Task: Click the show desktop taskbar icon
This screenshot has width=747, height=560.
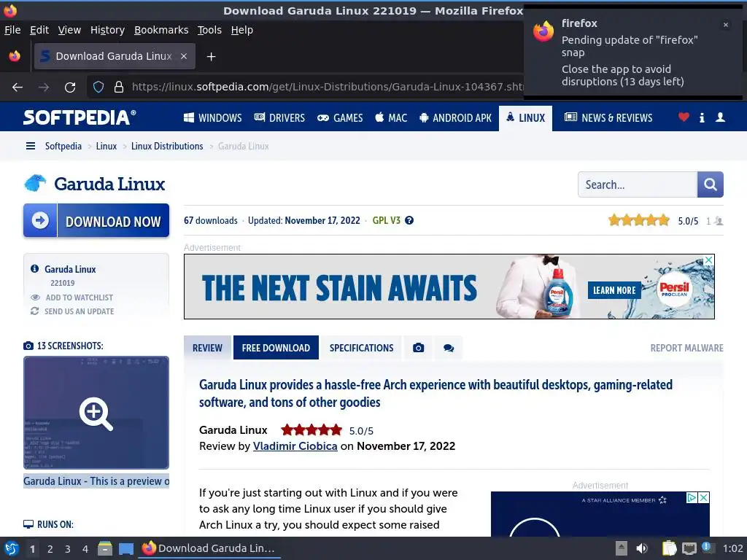Action: coord(126,548)
